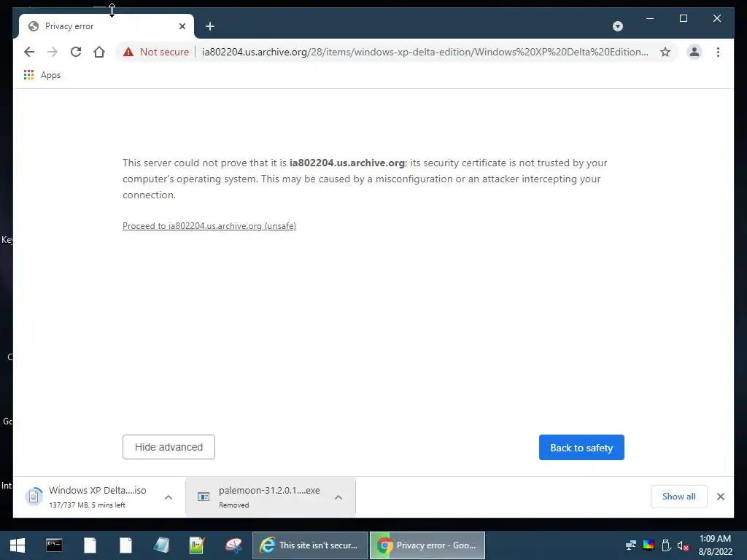Click Hide advanced button
Screen dimensions: 747x560
click(169, 447)
